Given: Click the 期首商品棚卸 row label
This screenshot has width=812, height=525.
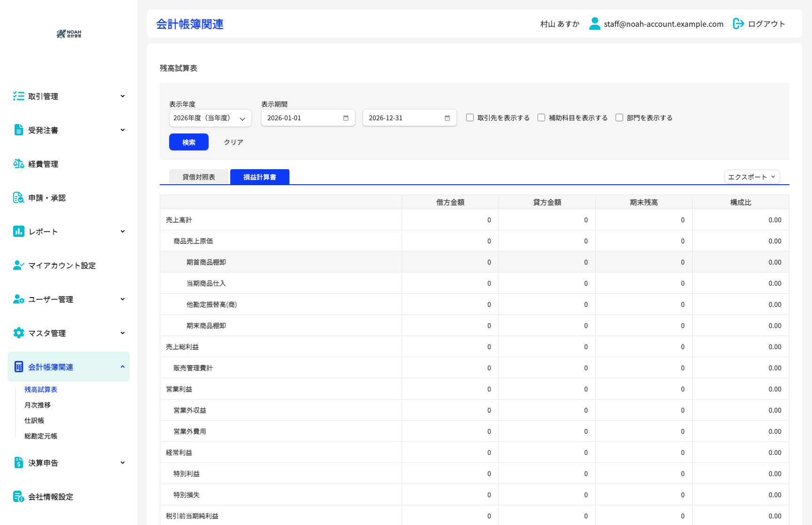Looking at the screenshot, I should (x=206, y=262).
